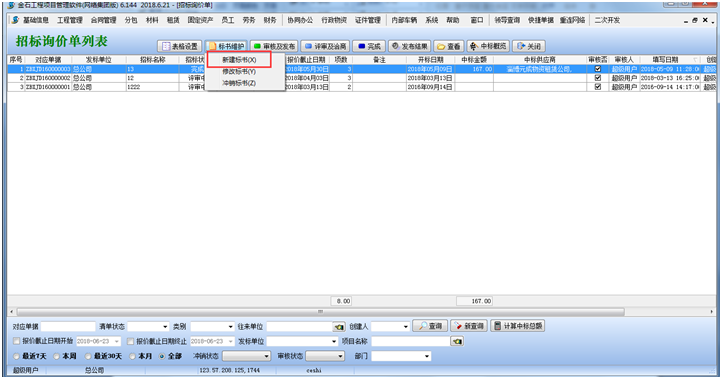The image size is (722, 379).
Task: Click the 审核及发布 green toolbar button
Action: pos(274,47)
